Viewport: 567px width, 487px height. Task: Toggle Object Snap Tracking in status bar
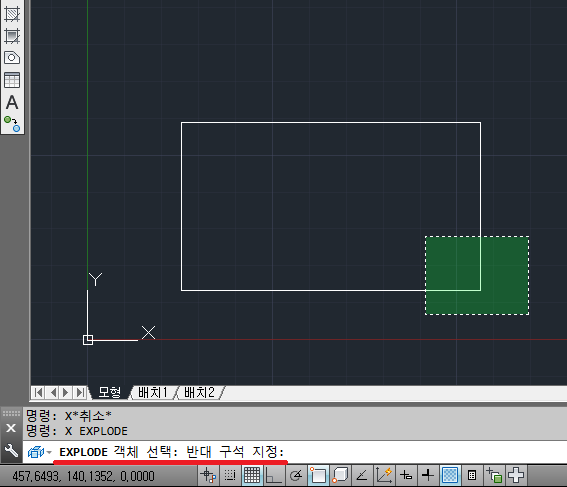coord(362,475)
